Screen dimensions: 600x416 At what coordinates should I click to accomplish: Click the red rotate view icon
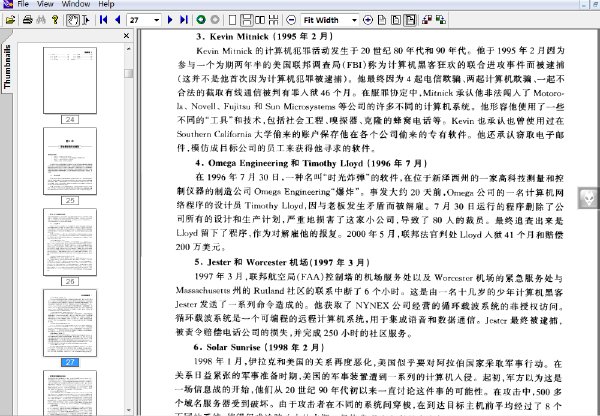pos(427,20)
